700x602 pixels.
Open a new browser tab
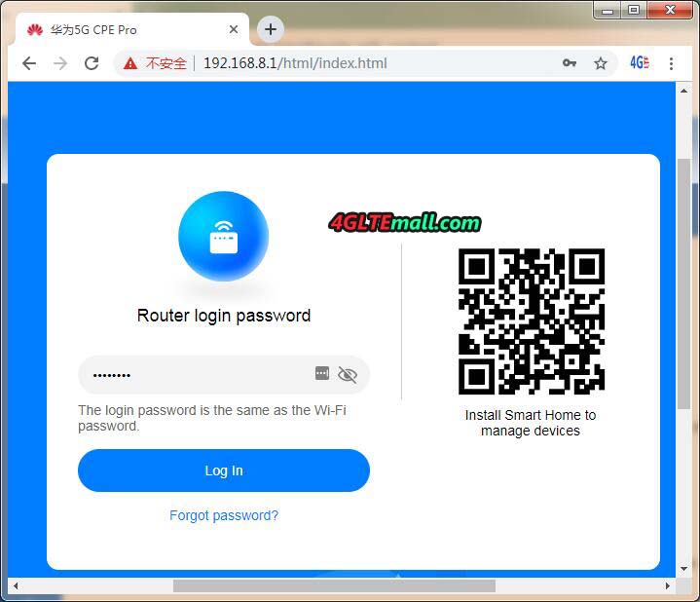(271, 29)
